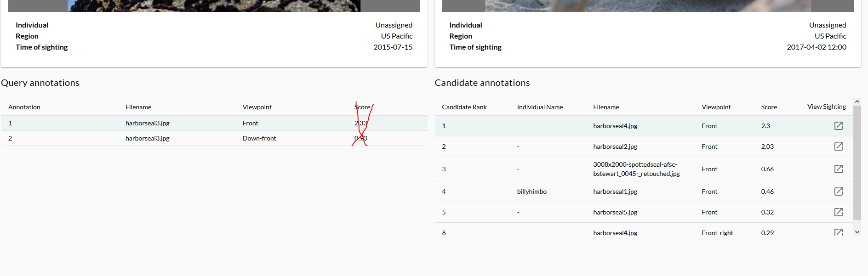Screen dimensions: 868x276
Task: Click the Score column header in Query annotations
Action: click(x=363, y=107)
